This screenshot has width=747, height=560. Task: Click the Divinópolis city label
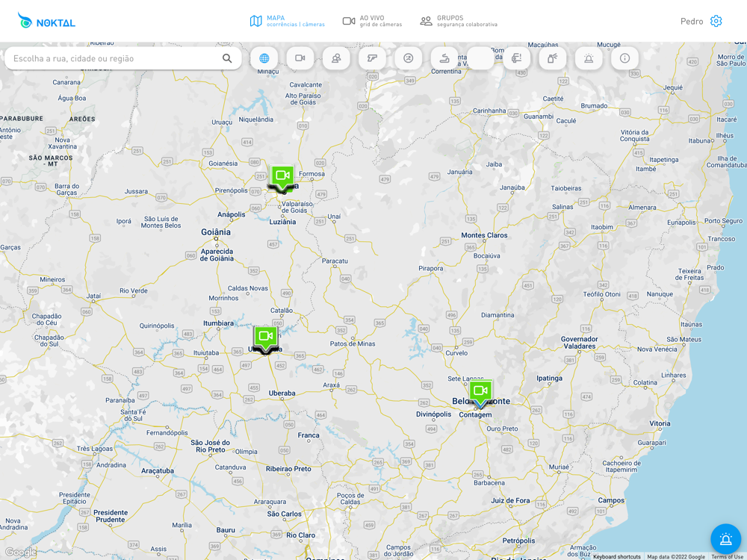pyautogui.click(x=433, y=414)
